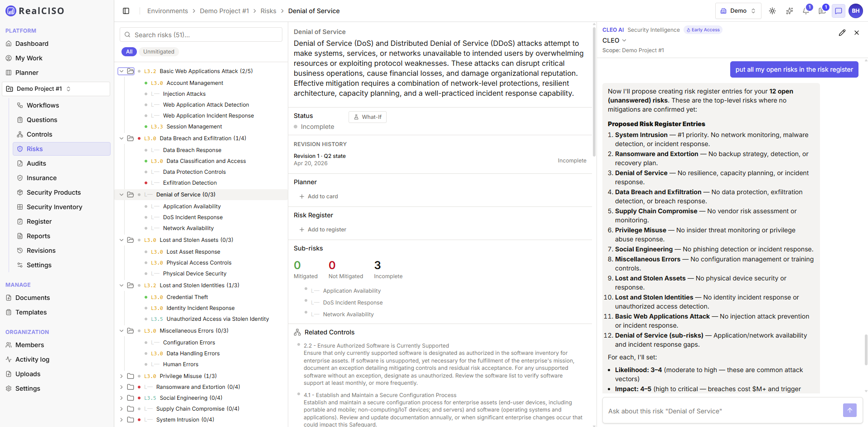Image resolution: width=868 pixels, height=427 pixels.
Task: Expand the Supply Chain Compromise group
Action: pos(121,409)
